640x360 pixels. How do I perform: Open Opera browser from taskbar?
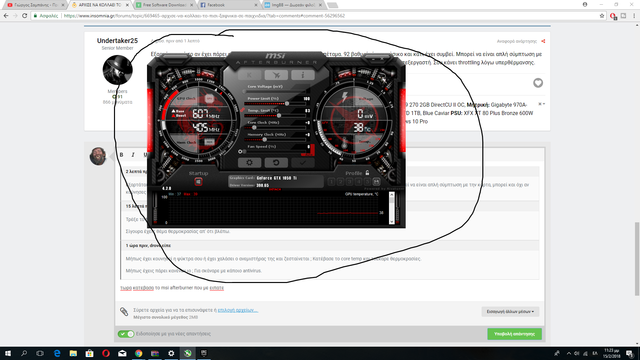coord(106,353)
